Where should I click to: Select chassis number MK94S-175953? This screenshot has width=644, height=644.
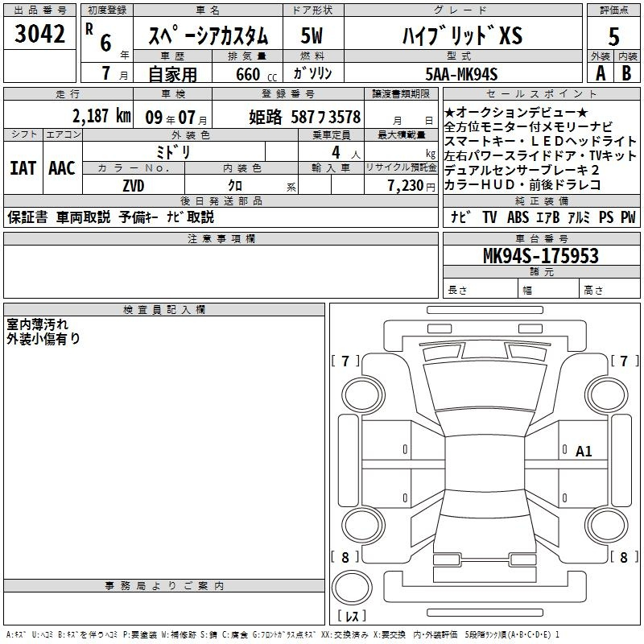[541, 255]
